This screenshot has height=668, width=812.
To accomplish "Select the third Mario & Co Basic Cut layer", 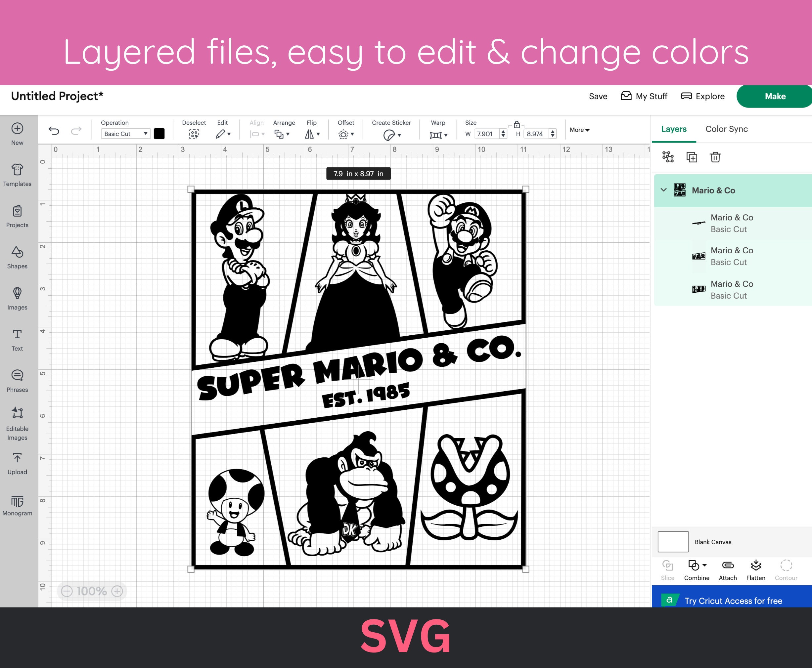I will pos(733,290).
